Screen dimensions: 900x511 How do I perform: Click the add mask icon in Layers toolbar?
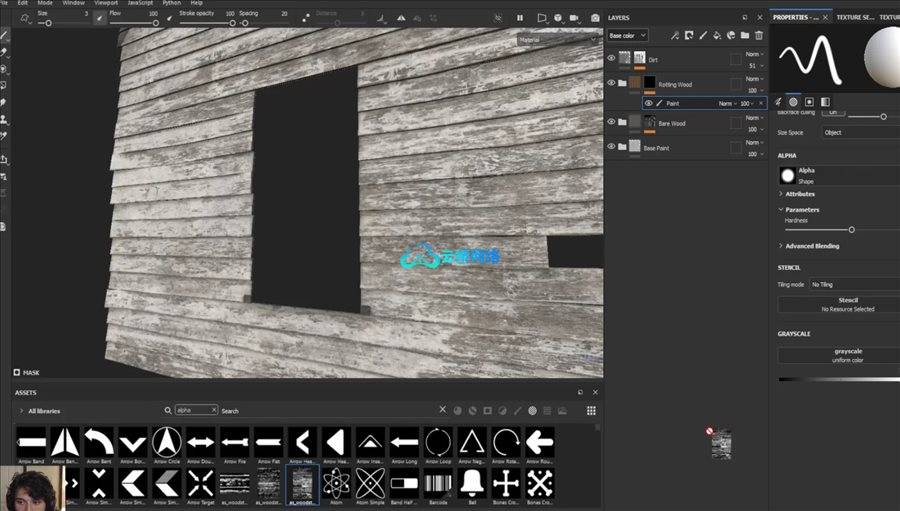689,36
